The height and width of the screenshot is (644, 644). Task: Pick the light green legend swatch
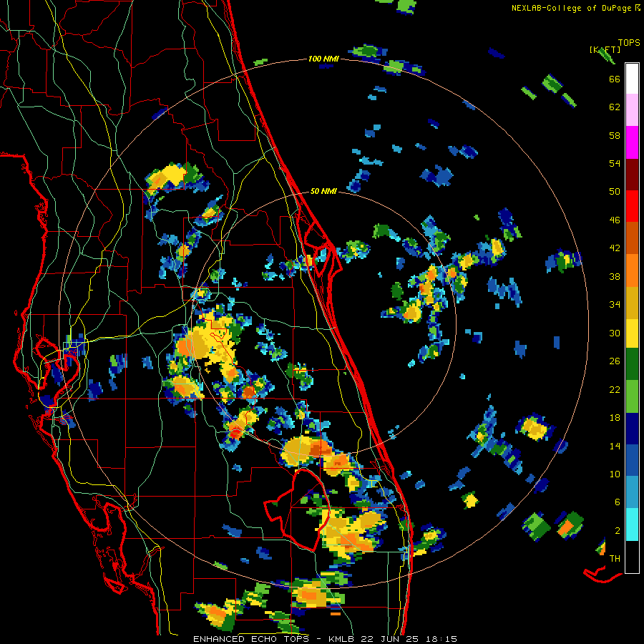[632, 396]
